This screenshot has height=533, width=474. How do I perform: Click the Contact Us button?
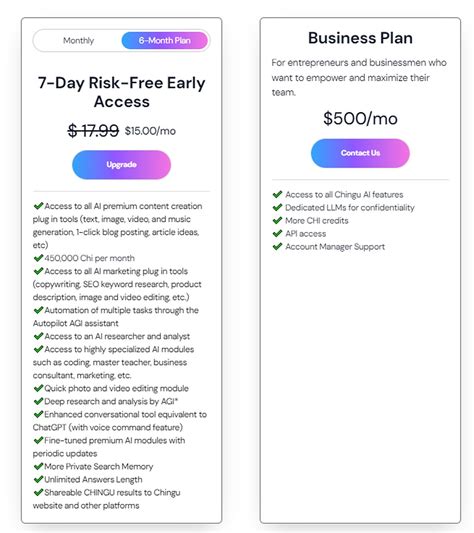coord(360,153)
